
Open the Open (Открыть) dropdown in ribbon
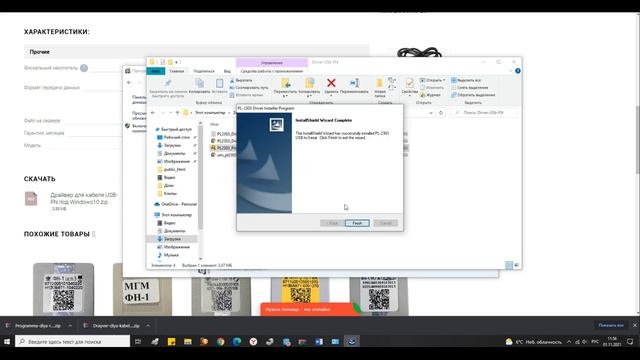pos(433,80)
